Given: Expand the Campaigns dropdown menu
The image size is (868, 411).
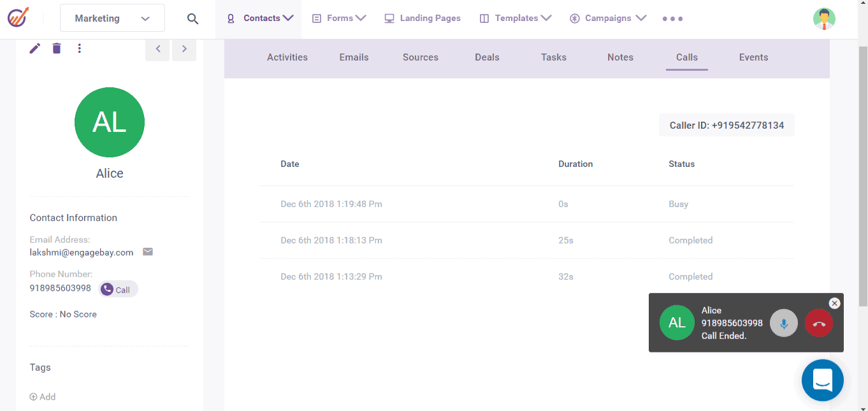Looking at the screenshot, I should pos(607,18).
